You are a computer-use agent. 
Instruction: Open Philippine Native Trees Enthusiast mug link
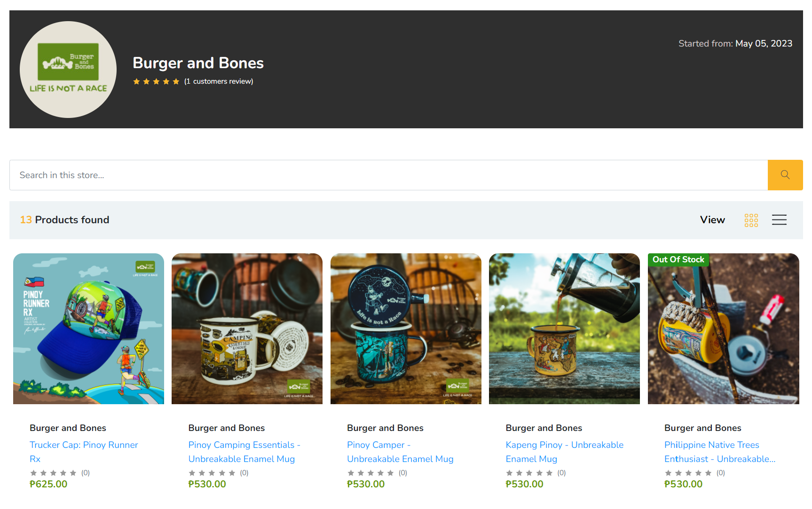point(720,452)
